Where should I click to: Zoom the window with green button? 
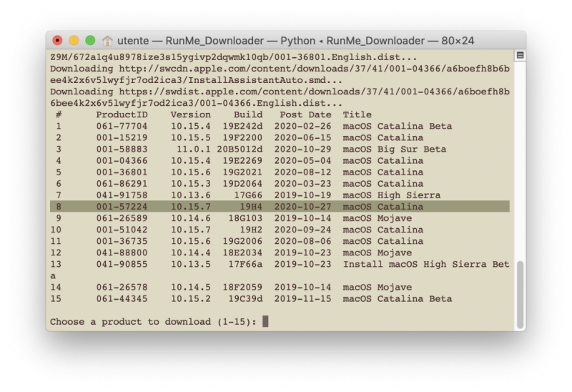click(90, 41)
